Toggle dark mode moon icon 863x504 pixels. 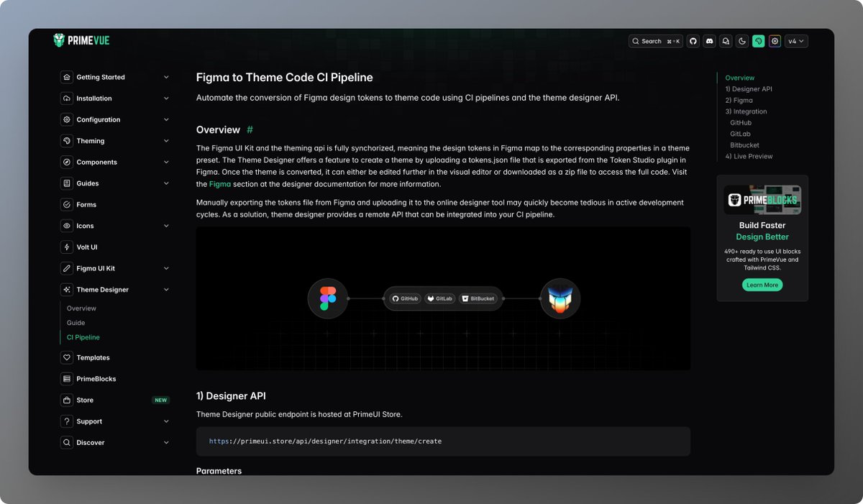[x=742, y=41]
